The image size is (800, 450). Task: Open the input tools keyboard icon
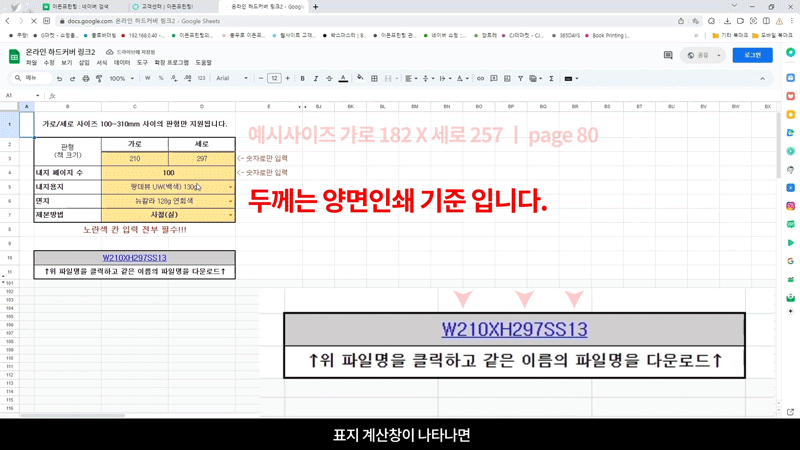point(571,79)
